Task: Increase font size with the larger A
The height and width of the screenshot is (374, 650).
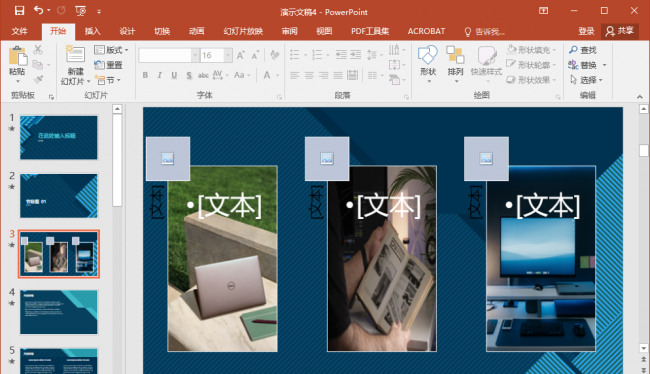Action: point(240,55)
